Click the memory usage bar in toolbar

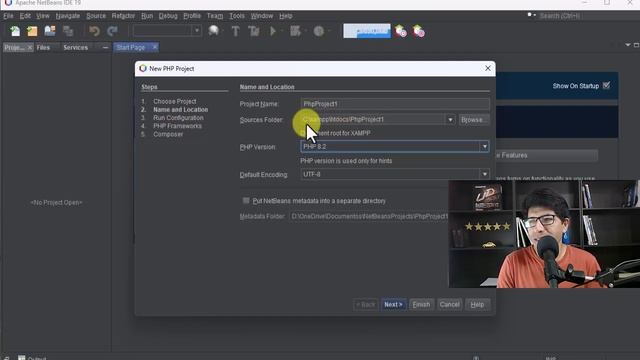coord(367,31)
